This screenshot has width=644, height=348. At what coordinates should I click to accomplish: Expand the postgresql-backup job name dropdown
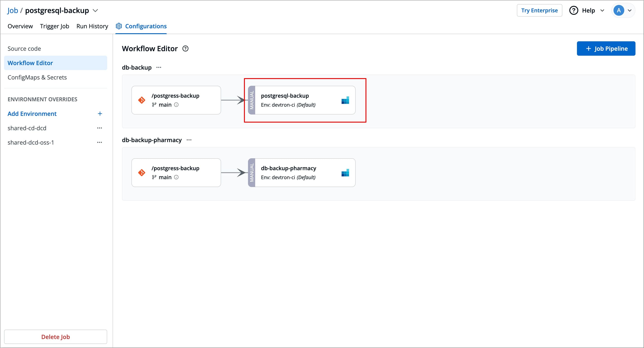(95, 11)
